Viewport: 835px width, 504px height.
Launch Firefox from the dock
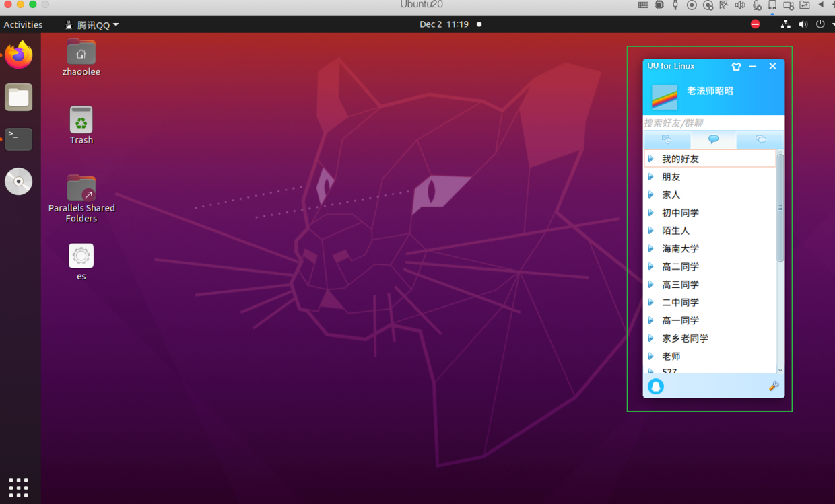pyautogui.click(x=18, y=55)
